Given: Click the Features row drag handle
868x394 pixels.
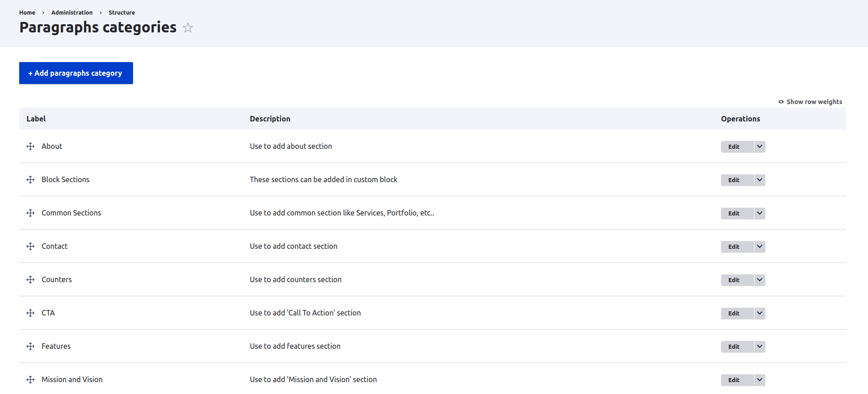Looking at the screenshot, I should (31, 347).
